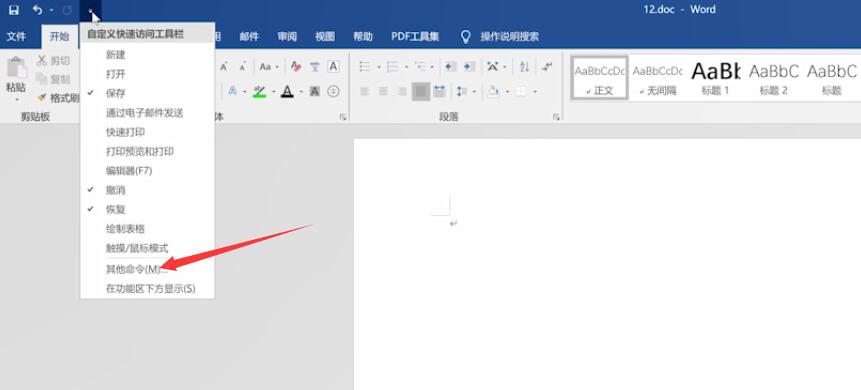Click the Save icon in quick access toolbar

pos(14,10)
